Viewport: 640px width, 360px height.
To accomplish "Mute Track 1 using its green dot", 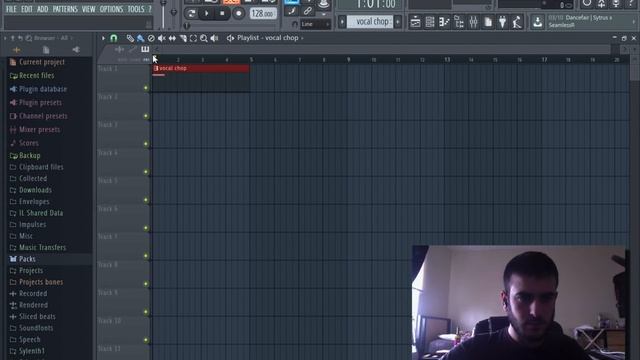I will [146, 88].
